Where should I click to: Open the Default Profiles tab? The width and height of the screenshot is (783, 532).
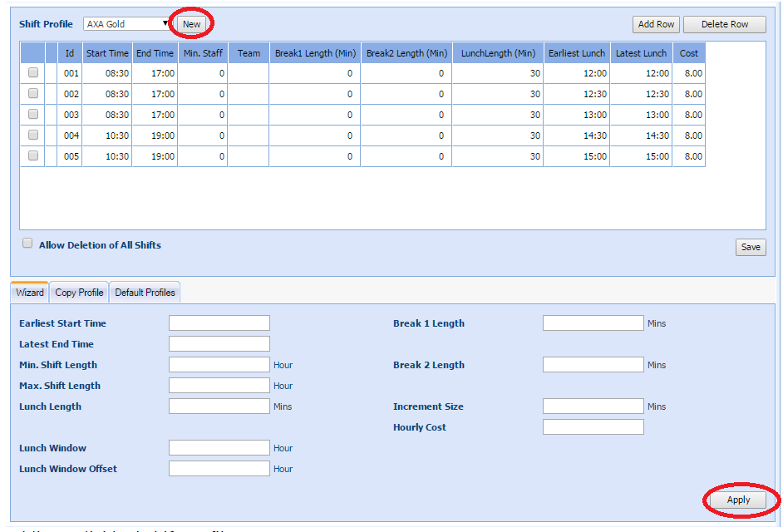click(145, 293)
